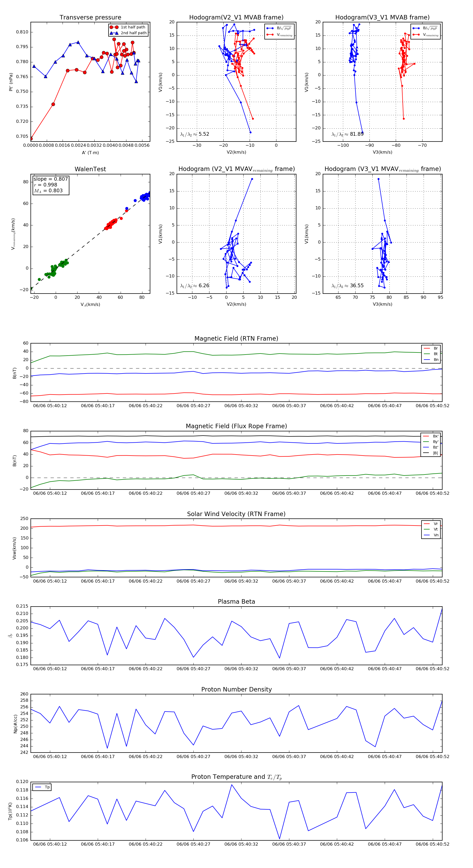Click the "A' (T·m)" axis label
Image resolution: width=473 pixels, height=868 pixels.
90,153
